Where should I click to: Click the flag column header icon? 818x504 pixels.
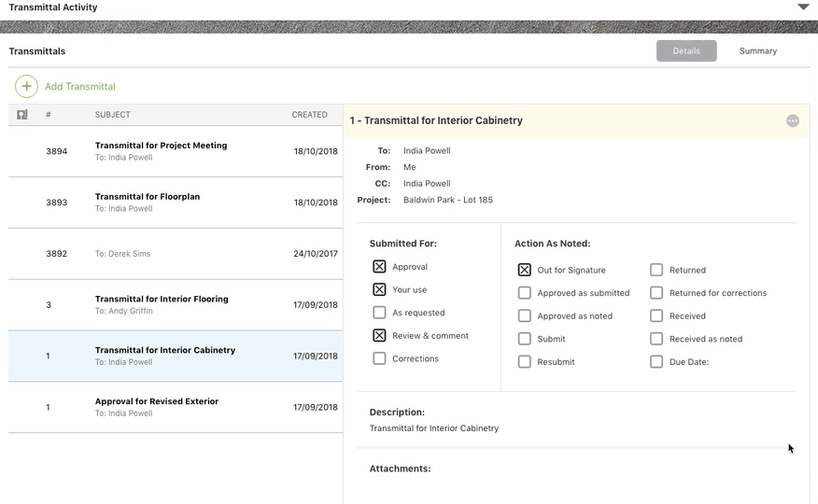[x=22, y=115]
